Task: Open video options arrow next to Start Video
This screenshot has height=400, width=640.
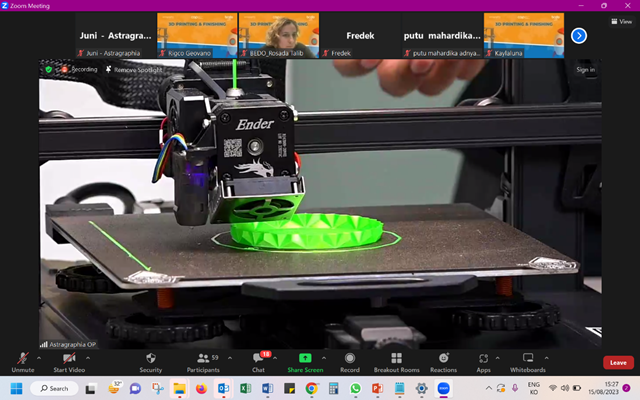Action: pyautogui.click(x=88, y=358)
